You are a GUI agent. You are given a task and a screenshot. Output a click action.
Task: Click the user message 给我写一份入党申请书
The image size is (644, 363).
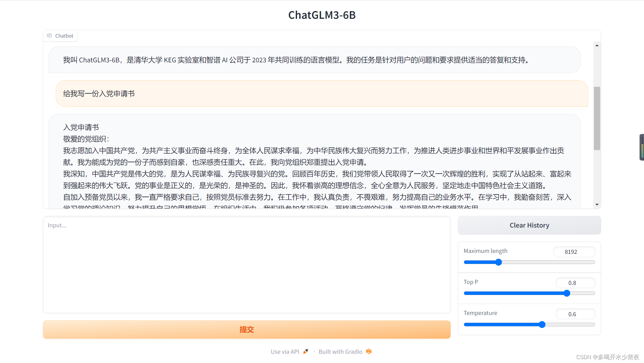[x=322, y=93]
